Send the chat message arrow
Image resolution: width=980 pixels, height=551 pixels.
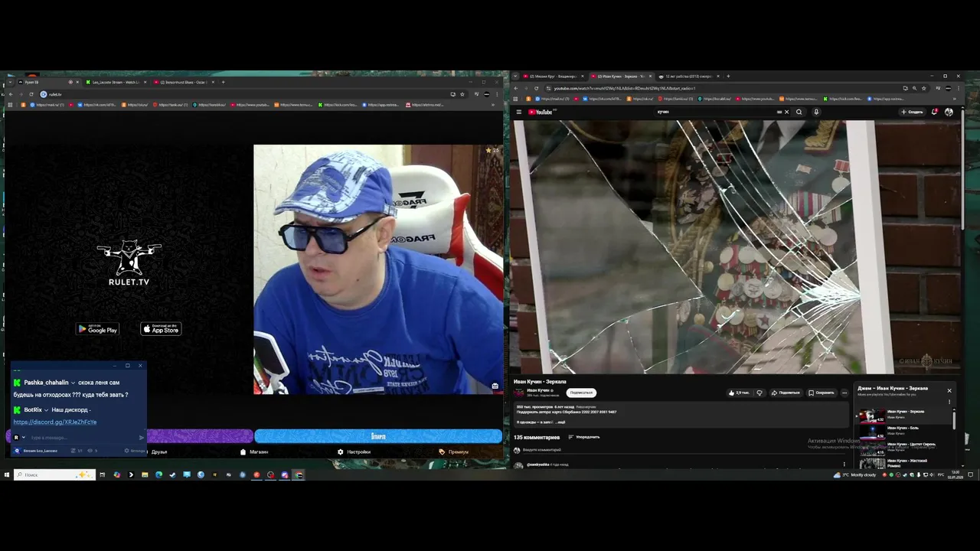[x=141, y=438]
